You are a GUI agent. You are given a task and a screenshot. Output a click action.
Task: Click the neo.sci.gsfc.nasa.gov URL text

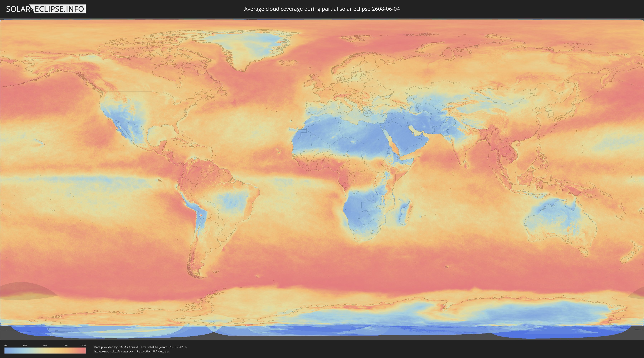pyautogui.click(x=114, y=352)
